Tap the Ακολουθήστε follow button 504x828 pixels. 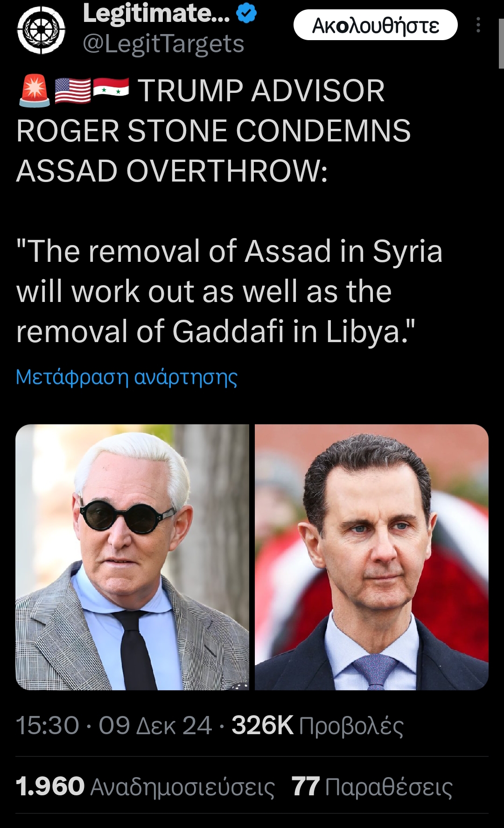pyautogui.click(x=375, y=25)
